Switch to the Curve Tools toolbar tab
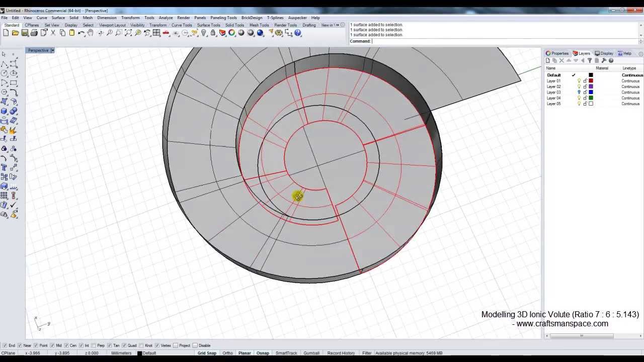Viewport: 644px width, 362px height. coord(182,25)
